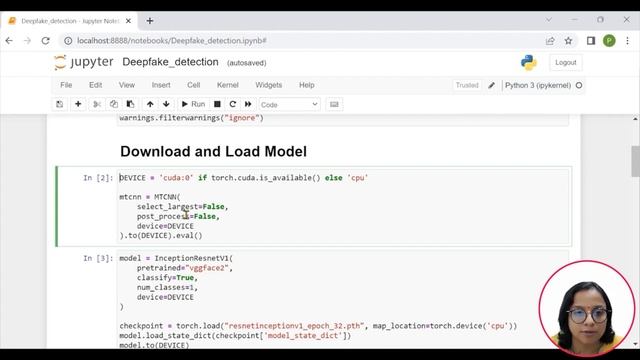Paste cells below icon

point(131,104)
